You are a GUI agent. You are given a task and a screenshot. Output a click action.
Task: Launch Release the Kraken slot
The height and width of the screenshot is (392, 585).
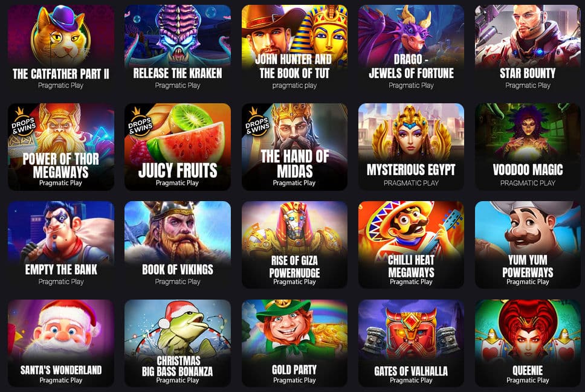coord(178,48)
